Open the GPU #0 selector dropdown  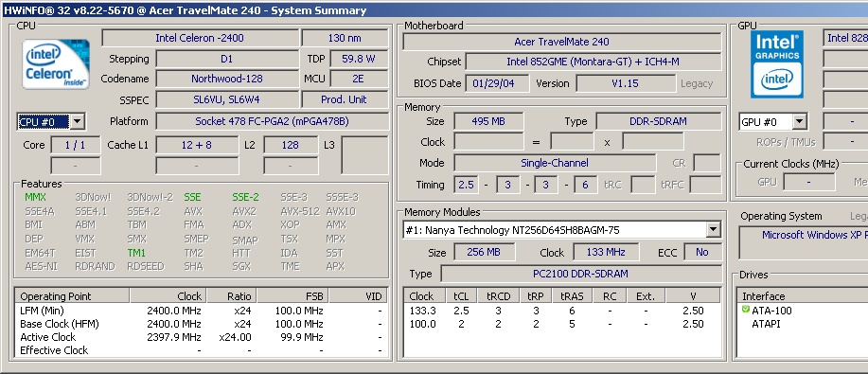click(799, 122)
